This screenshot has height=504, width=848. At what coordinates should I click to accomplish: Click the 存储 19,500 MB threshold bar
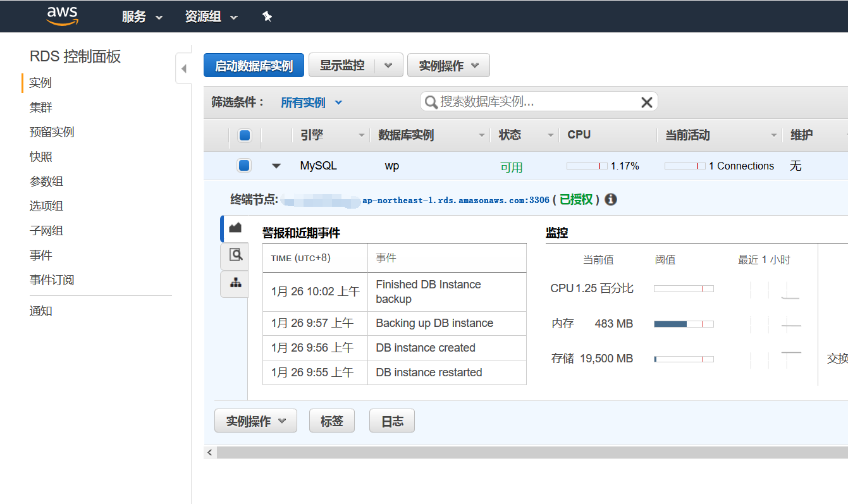pos(684,359)
